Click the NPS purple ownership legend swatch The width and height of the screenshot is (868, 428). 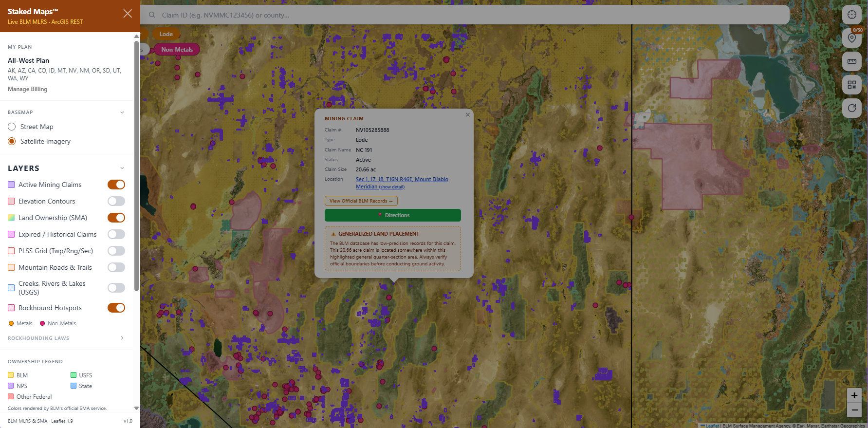(x=11, y=386)
